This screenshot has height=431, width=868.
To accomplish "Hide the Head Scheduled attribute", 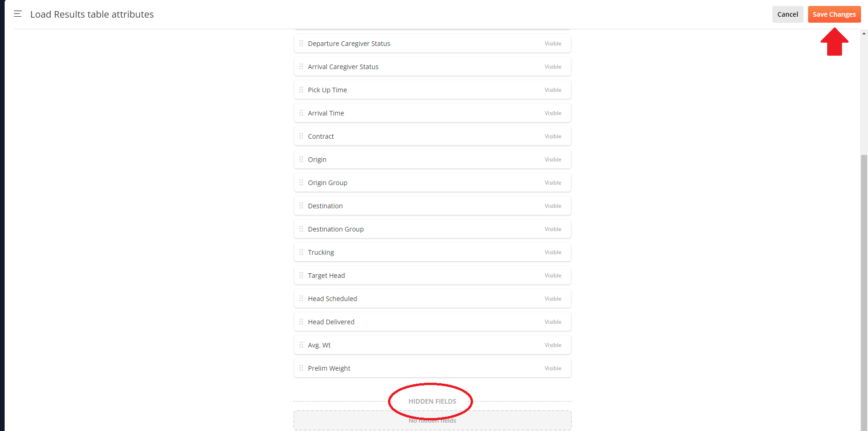I will pyautogui.click(x=552, y=299).
